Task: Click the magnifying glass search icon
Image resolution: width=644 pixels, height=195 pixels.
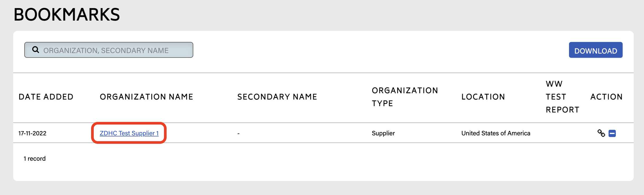Action: [36, 50]
